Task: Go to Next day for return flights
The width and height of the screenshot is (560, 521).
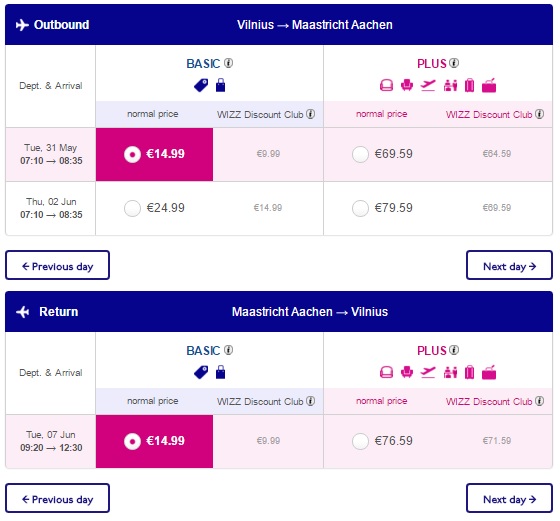Action: (509, 498)
